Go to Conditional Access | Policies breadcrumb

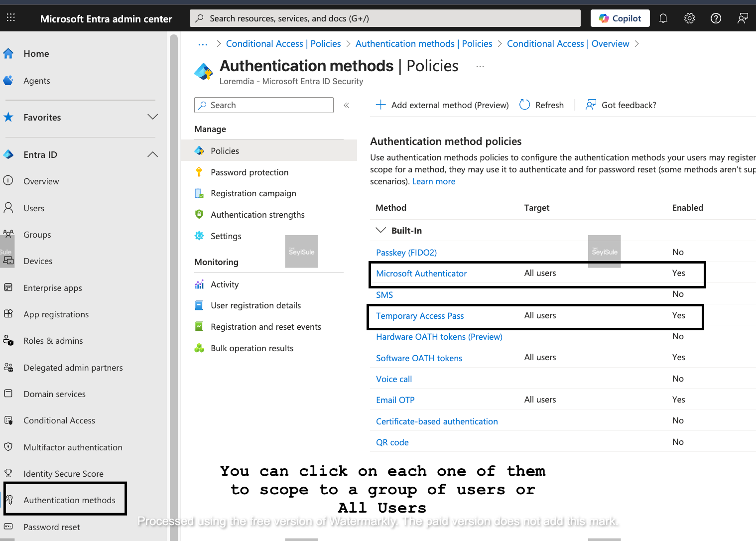[x=283, y=44]
